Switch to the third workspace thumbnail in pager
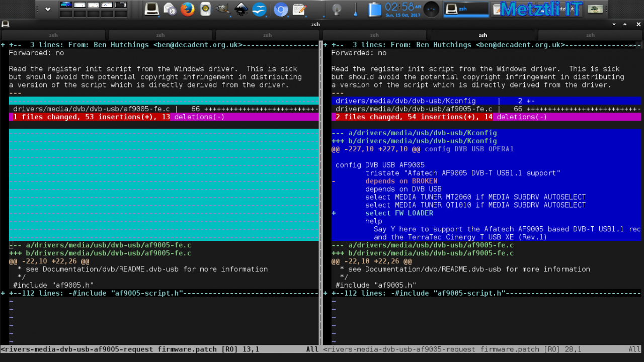The height and width of the screenshot is (362, 644). (x=93, y=5)
